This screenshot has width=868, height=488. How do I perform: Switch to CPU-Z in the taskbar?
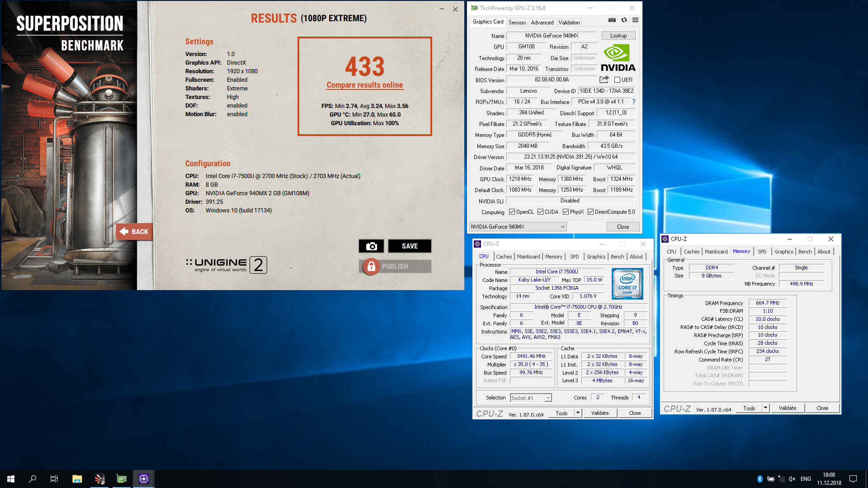pos(144,479)
